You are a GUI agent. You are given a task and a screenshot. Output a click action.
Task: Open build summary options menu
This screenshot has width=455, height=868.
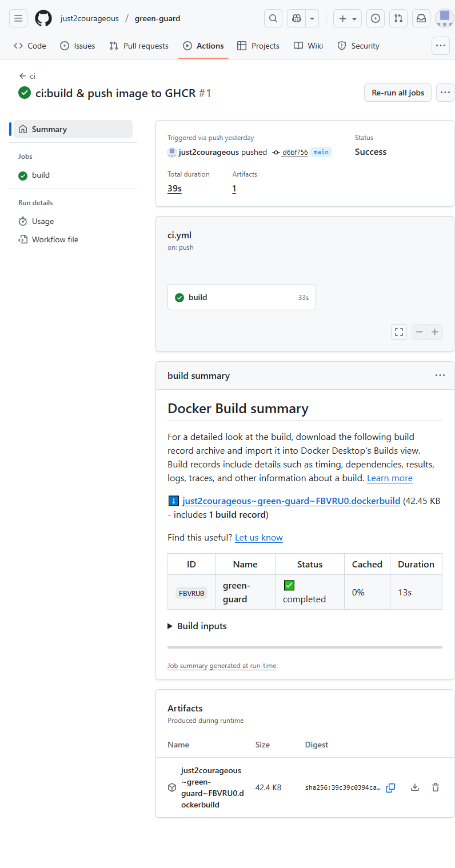tap(440, 375)
